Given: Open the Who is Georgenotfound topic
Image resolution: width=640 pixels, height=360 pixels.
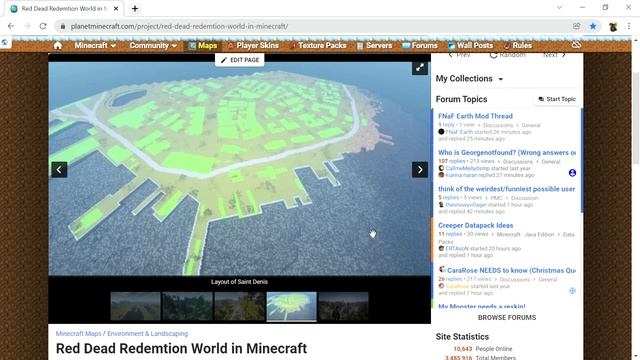Looking at the screenshot, I should point(507,152).
